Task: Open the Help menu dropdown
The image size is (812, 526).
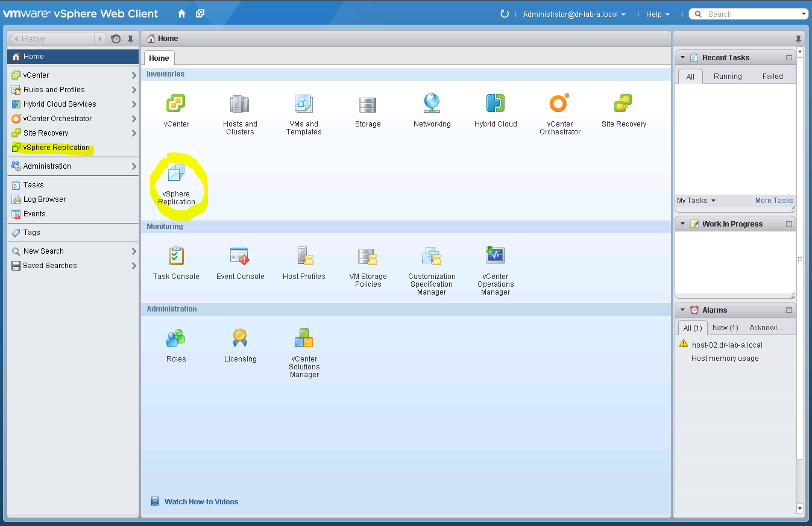Action: 657,14
